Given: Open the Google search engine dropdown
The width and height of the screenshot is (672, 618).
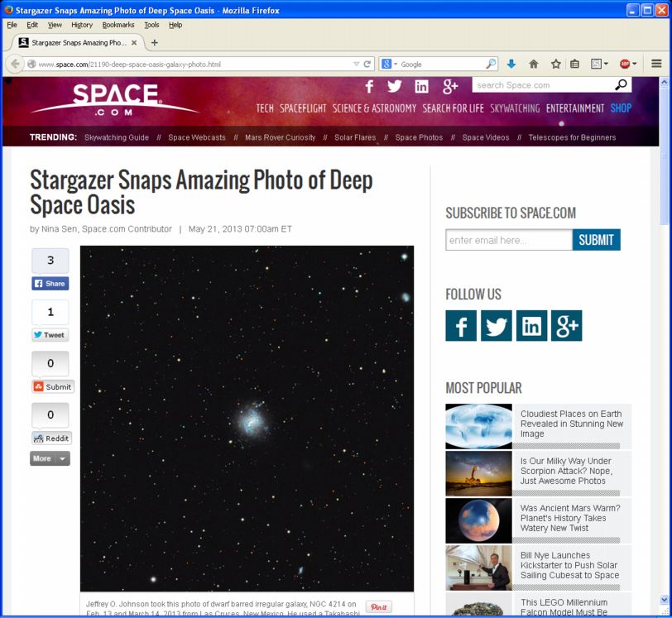Looking at the screenshot, I should [391, 64].
